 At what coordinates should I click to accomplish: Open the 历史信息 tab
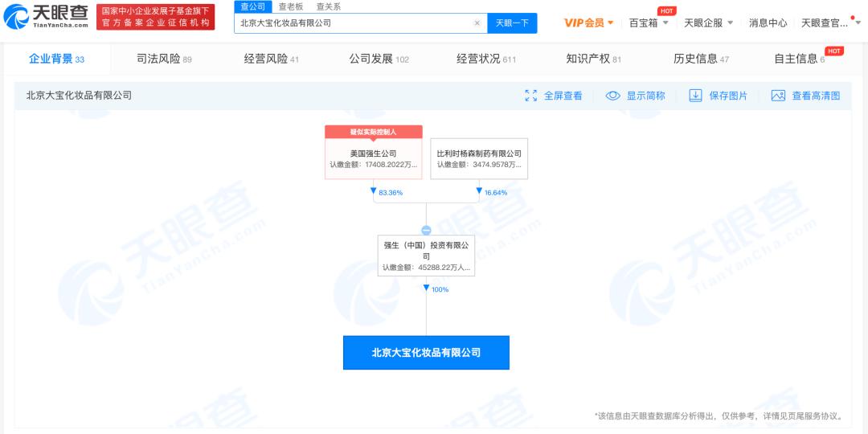[x=701, y=59]
